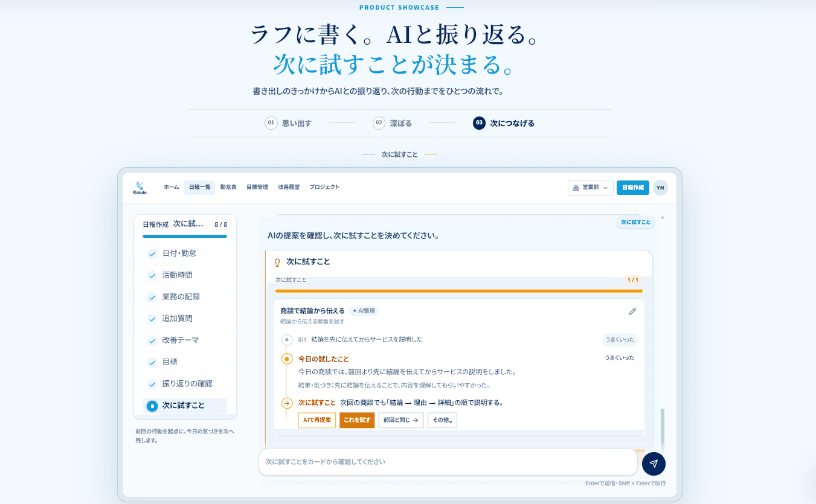The width and height of the screenshot is (816, 504).
Task: Select showcase step 02 深ぼる
Action: (393, 123)
